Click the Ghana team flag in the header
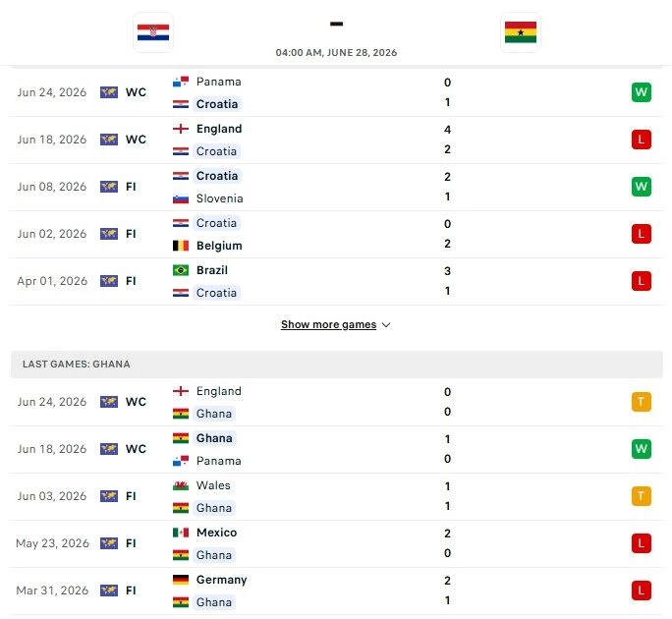The width and height of the screenshot is (672, 619). [x=521, y=32]
